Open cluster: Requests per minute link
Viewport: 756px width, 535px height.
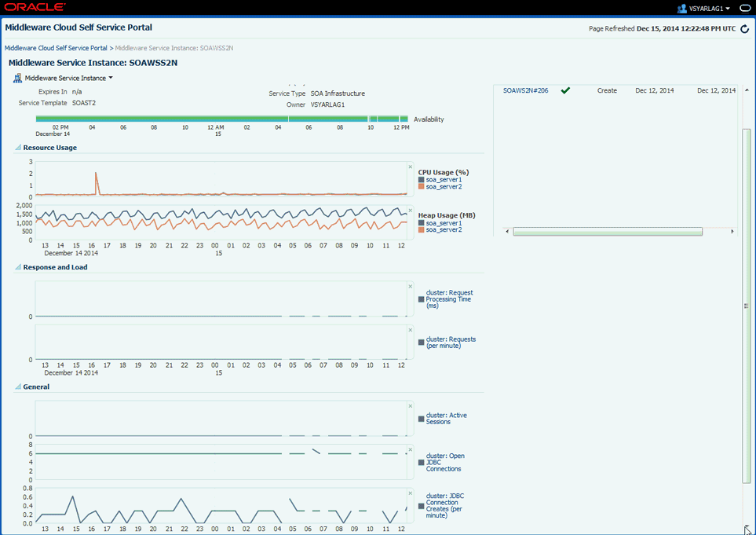click(x=451, y=343)
